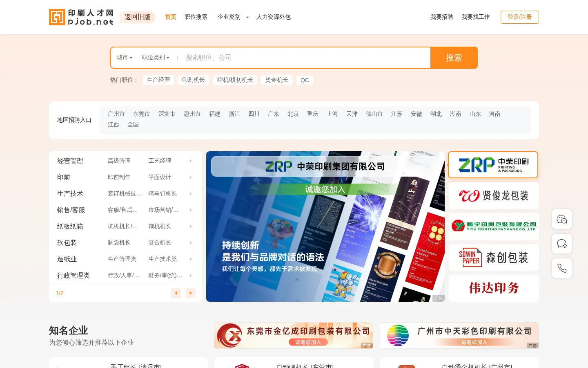Select hot job tag 啤机/模切机长
This screenshot has height=368, width=588.
(x=235, y=80)
